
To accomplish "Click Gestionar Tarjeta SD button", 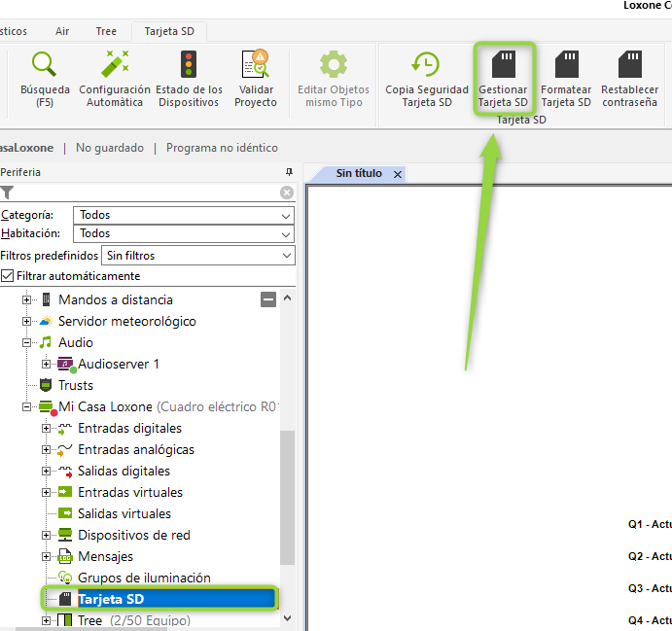I will (x=503, y=65).
